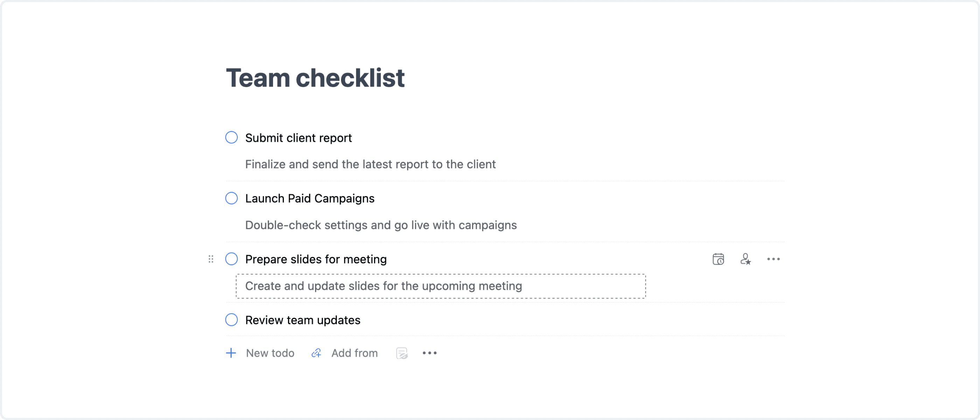Click New todo to add a task

click(x=270, y=353)
